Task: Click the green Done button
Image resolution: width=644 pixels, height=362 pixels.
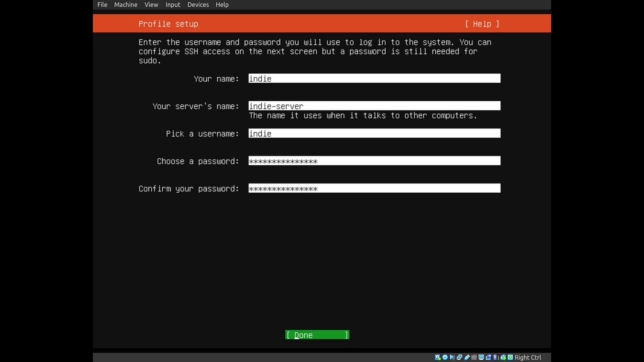Action: pos(317,335)
